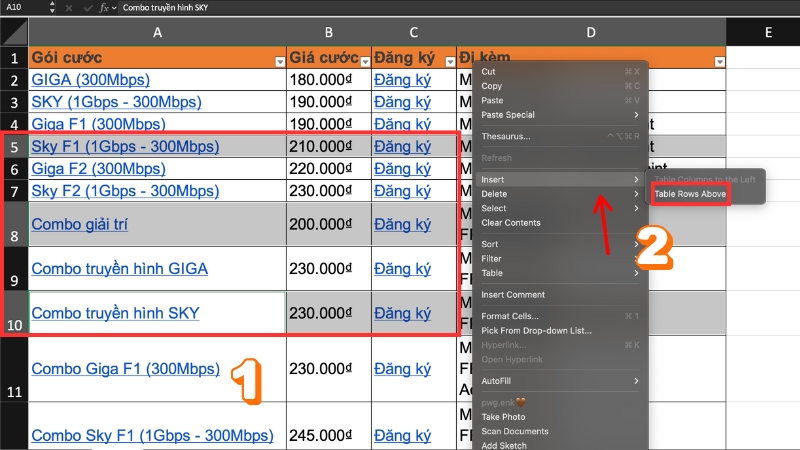Open the Đi kèm filter dropdown
Viewport: 800px width, 450px height.
(719, 62)
